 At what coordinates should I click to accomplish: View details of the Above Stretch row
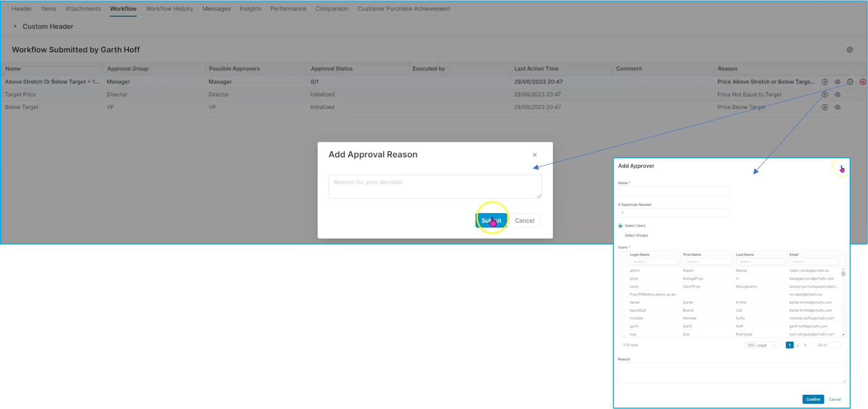coord(837,82)
